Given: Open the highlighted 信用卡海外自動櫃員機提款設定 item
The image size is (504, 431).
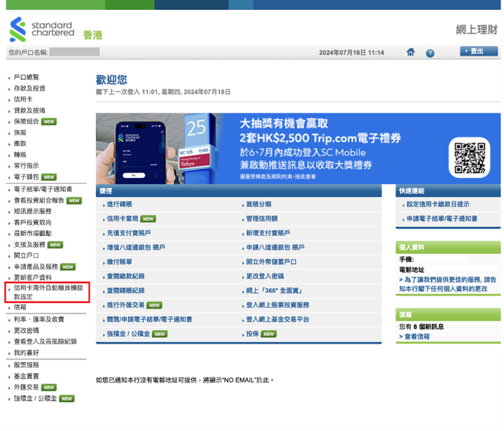Looking at the screenshot, I should tap(45, 290).
